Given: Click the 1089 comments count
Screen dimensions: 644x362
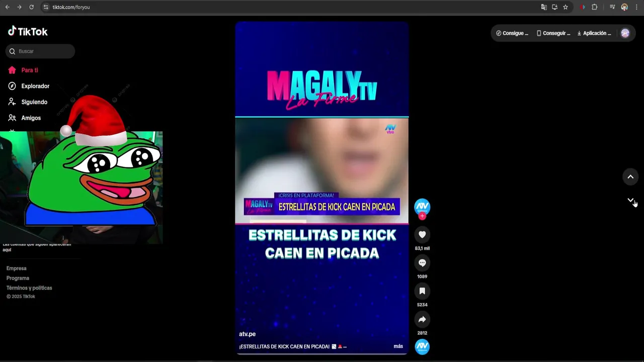Looking at the screenshot, I should 422,277.
